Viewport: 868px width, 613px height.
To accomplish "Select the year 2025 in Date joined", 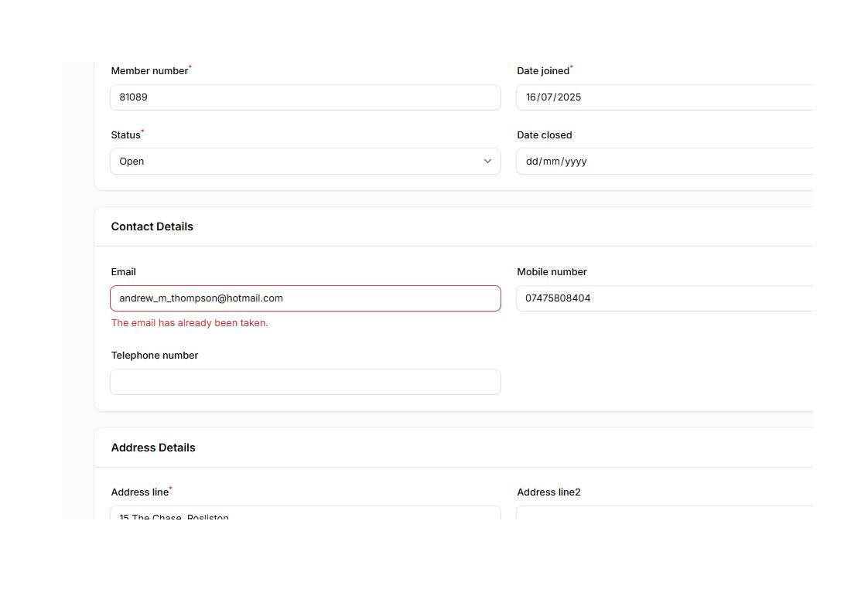I will (569, 97).
